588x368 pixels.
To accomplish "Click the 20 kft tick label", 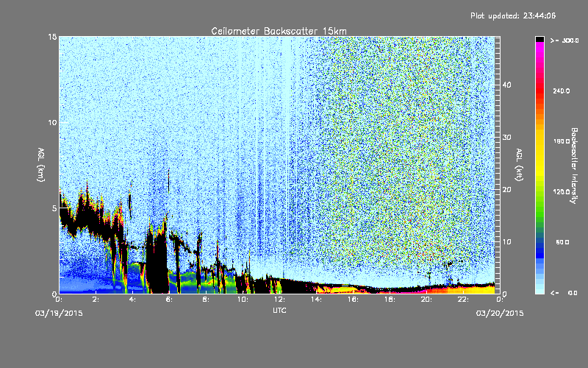I will click(x=506, y=190).
